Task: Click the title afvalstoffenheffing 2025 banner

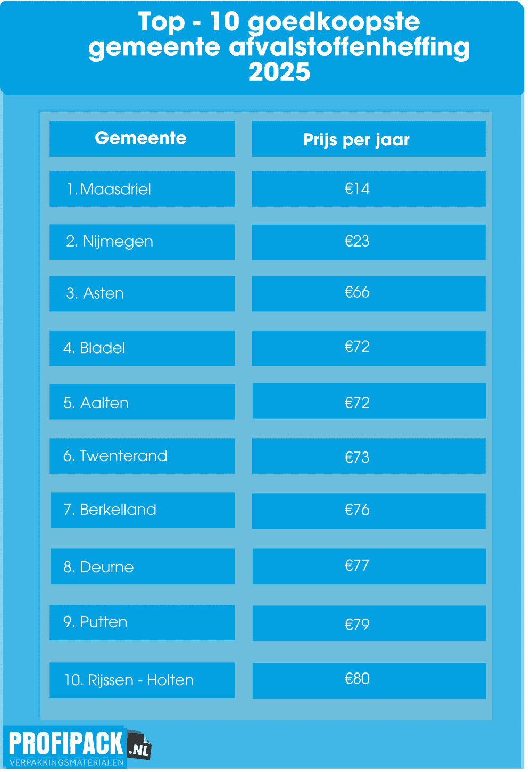Action: [262, 48]
